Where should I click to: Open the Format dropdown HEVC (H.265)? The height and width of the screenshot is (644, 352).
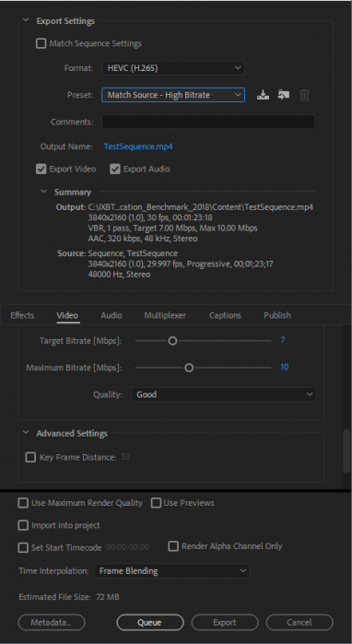[x=173, y=68]
